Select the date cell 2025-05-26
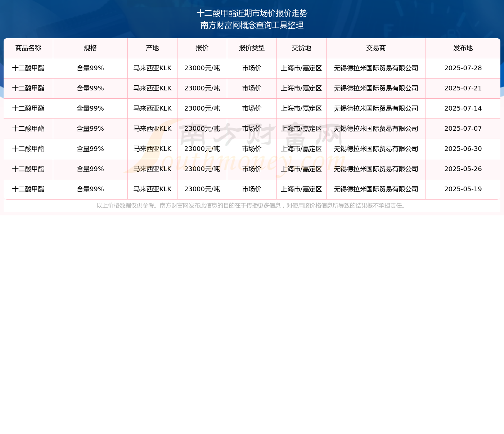The height and width of the screenshot is (434, 504). coord(463,169)
